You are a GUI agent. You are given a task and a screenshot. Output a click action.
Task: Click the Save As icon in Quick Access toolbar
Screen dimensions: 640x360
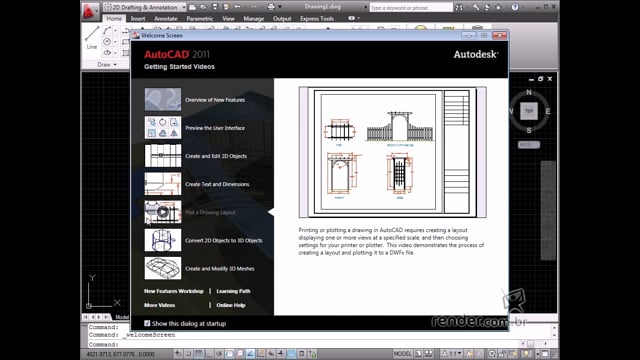coord(226,7)
